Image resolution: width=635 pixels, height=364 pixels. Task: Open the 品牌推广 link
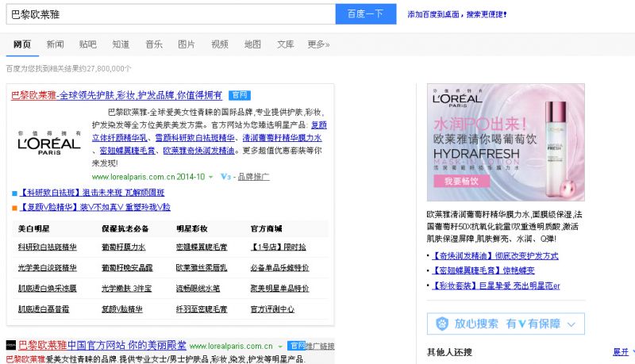click(253, 177)
